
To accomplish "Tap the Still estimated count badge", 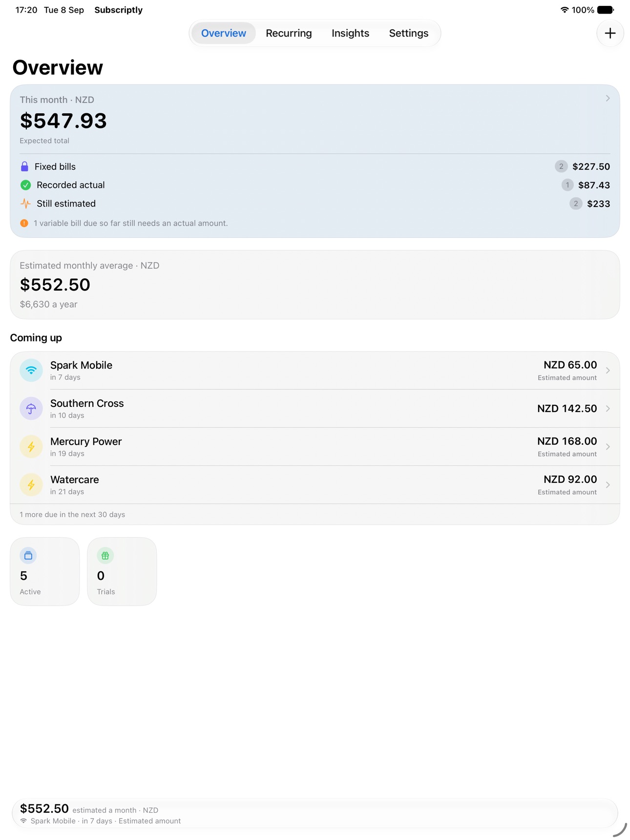I will 576,204.
